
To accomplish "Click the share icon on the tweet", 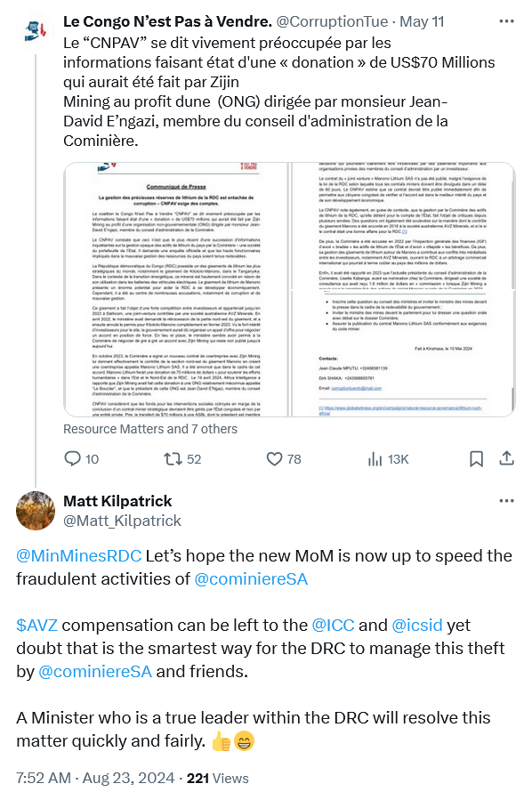I will pyautogui.click(x=506, y=458).
